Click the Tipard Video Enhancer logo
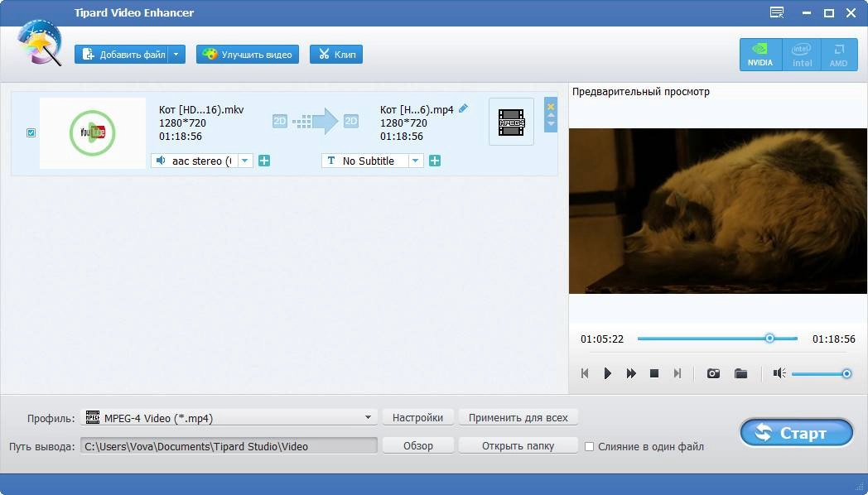Screen dimensions: 868x495 [x=39, y=43]
